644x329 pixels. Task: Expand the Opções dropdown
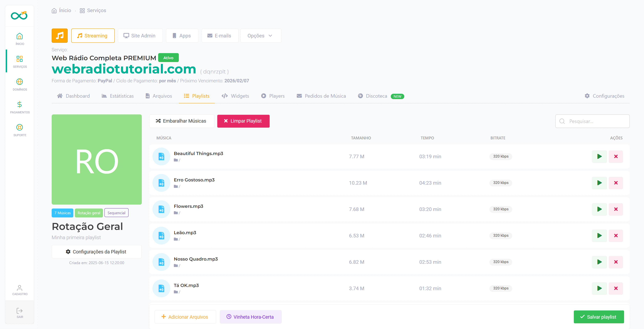[260, 35]
